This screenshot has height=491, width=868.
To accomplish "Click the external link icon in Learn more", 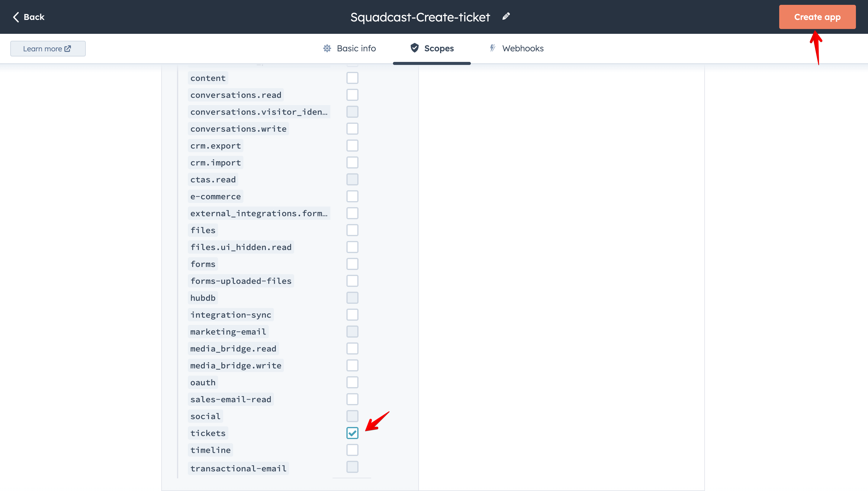I will [x=67, y=49].
